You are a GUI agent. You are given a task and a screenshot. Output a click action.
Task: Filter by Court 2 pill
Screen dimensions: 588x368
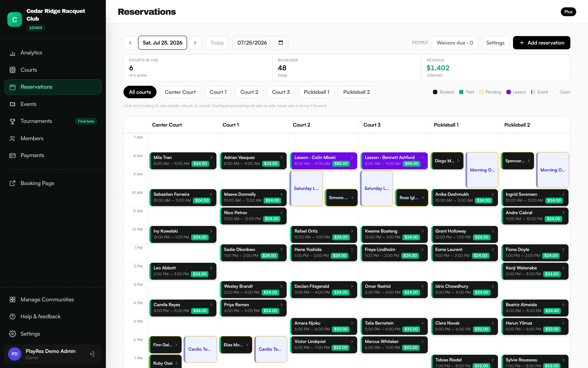pyautogui.click(x=249, y=92)
